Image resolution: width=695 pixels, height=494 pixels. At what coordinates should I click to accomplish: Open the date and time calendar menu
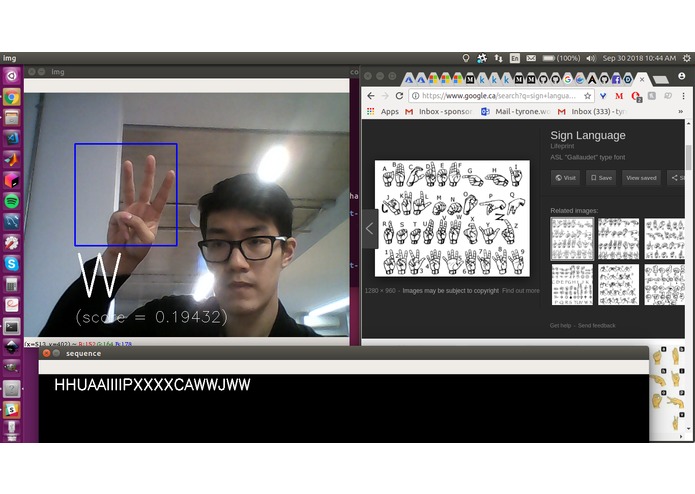pyautogui.click(x=639, y=58)
